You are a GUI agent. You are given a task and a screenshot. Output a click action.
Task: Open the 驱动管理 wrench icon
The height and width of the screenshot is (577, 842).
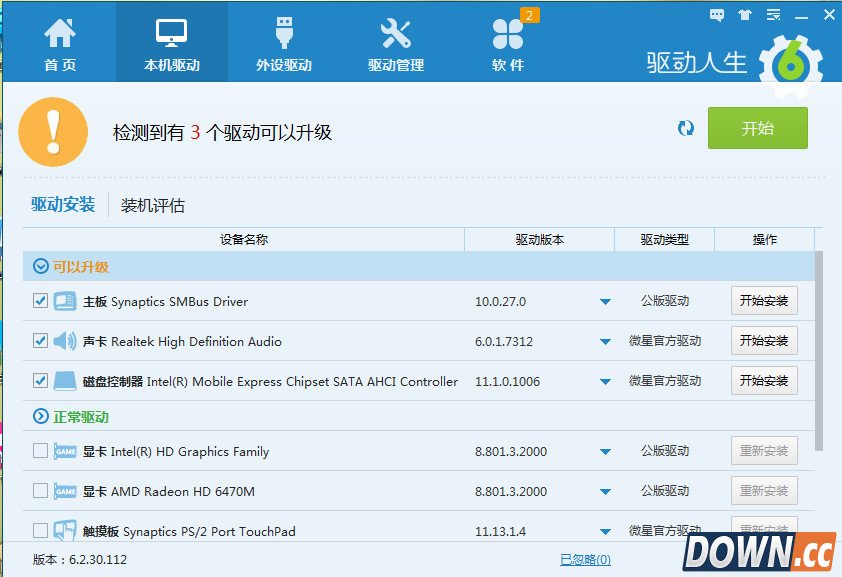point(396,40)
